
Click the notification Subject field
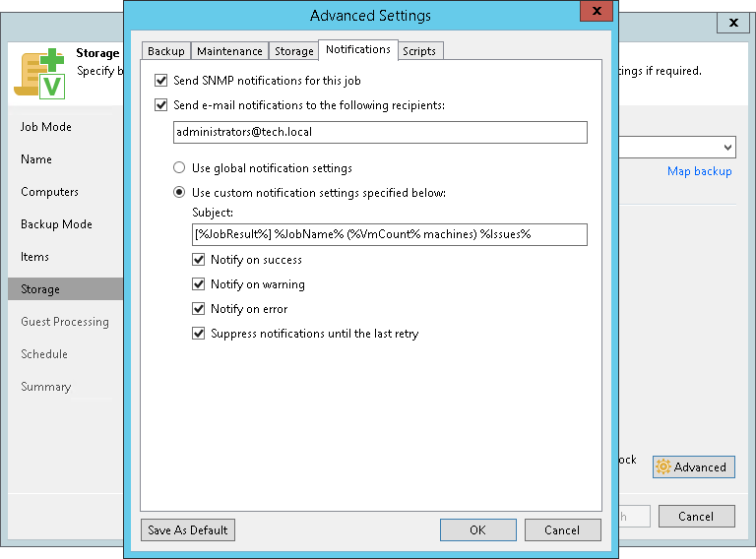click(x=389, y=234)
